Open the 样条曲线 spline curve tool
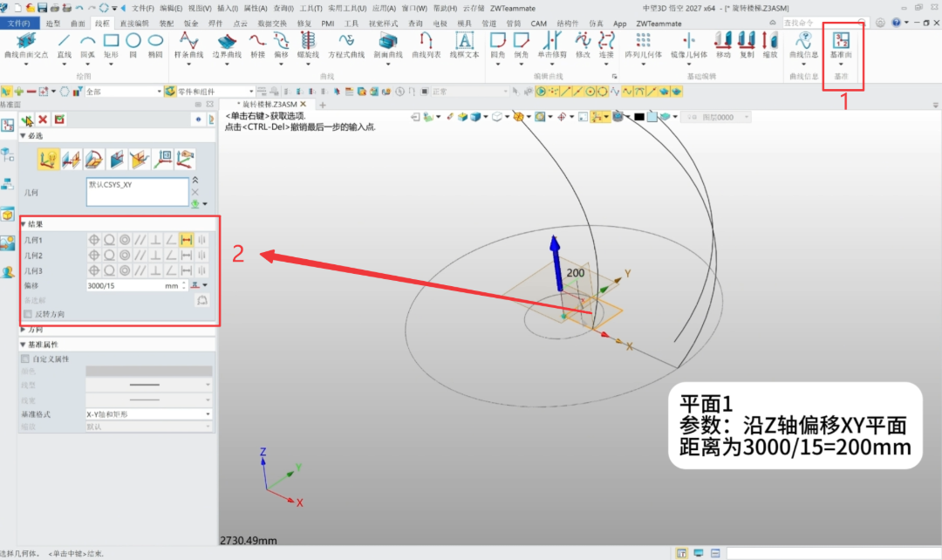942x560 pixels. (188, 46)
